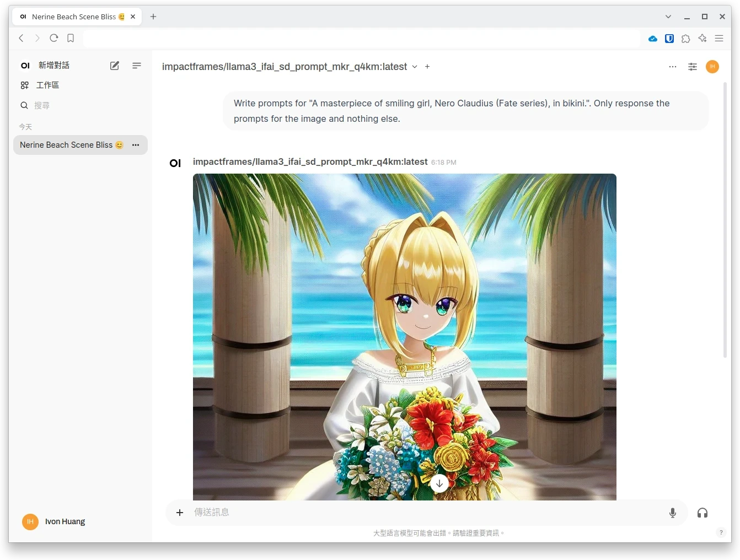Click the plus attachment button in message bar
The image size is (740, 560).
180,513
